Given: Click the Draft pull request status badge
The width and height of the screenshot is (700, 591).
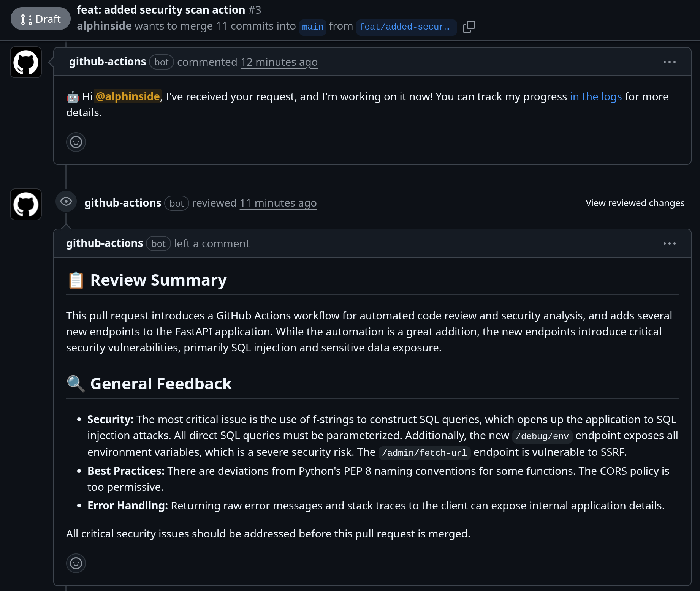Looking at the screenshot, I should (x=41, y=19).
